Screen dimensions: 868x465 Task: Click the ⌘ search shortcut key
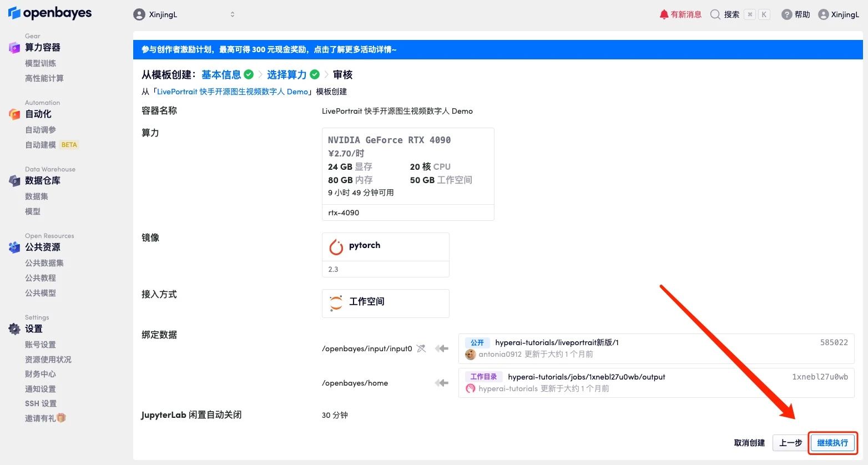[x=750, y=14]
